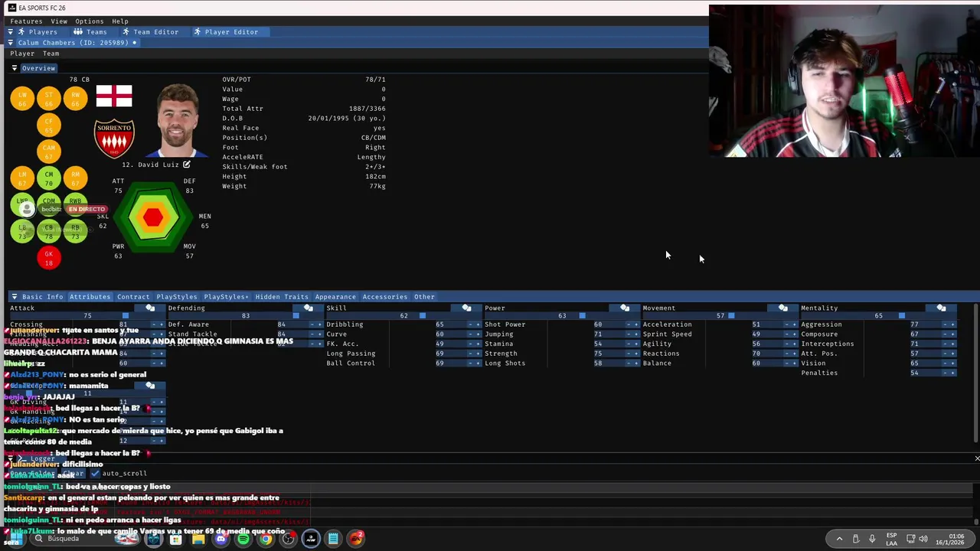Randomize Power attributes with dice icon
Image resolution: width=980 pixels, height=551 pixels.
[625, 308]
